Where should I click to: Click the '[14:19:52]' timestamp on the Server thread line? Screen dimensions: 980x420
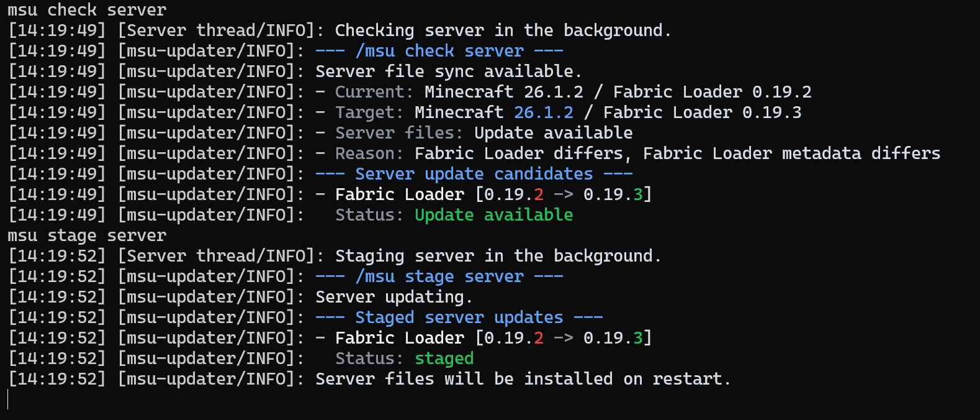coord(57,256)
